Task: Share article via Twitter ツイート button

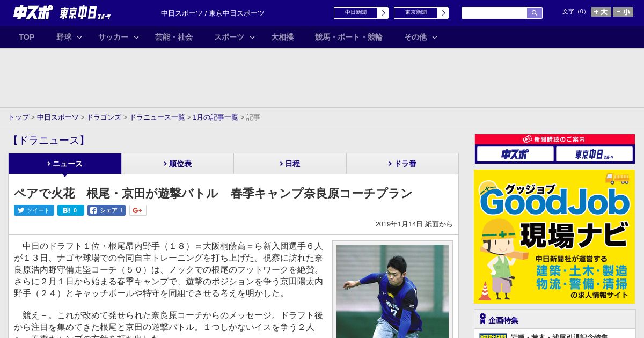Action: 34,210
